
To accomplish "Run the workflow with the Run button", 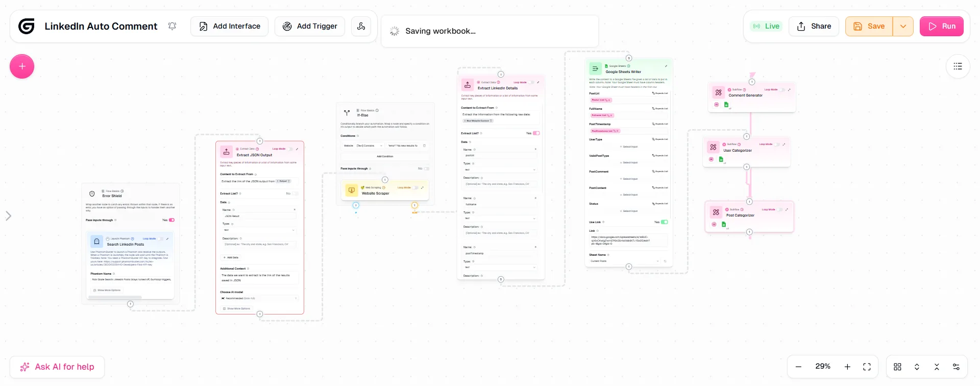I will (x=942, y=26).
